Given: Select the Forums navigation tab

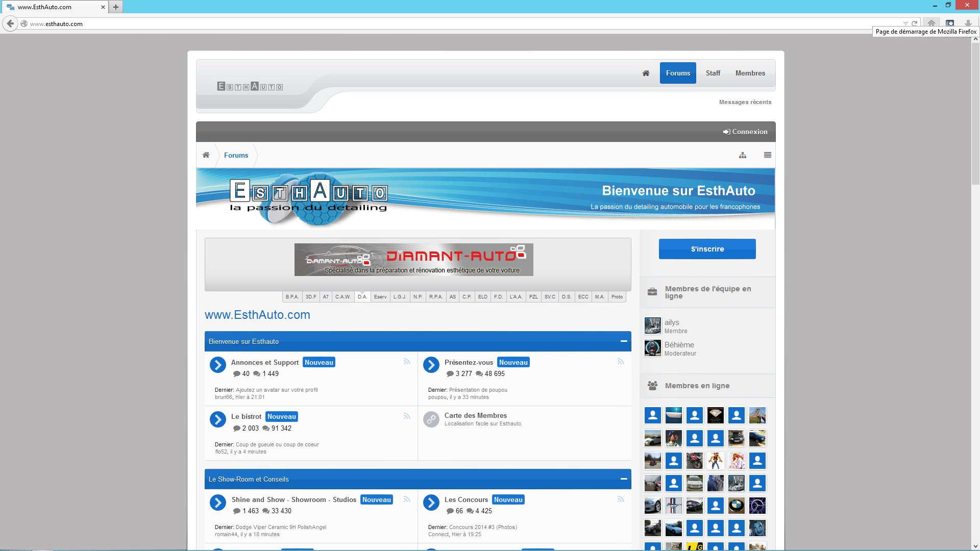Looking at the screenshot, I should 678,73.
